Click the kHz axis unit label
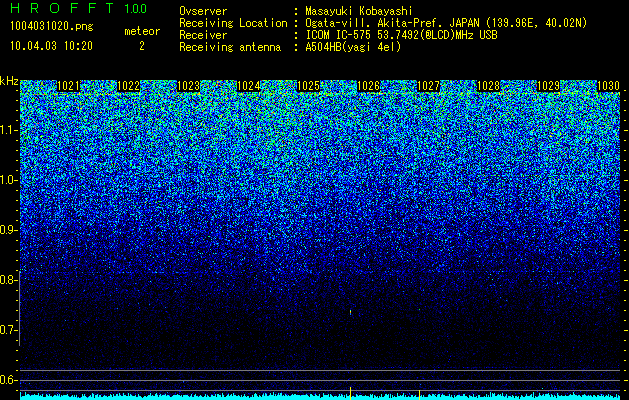 pos(9,81)
